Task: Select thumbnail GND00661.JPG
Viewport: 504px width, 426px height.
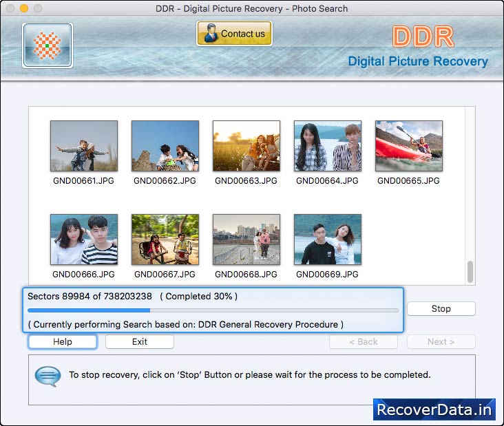Action: pyautogui.click(x=84, y=146)
